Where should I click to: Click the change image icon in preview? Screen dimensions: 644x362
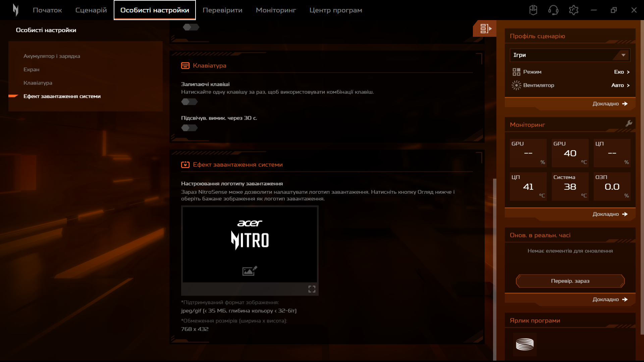(250, 270)
